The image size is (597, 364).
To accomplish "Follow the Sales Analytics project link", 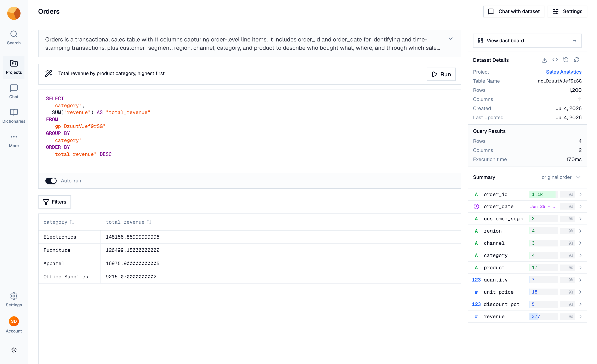I will [x=564, y=72].
